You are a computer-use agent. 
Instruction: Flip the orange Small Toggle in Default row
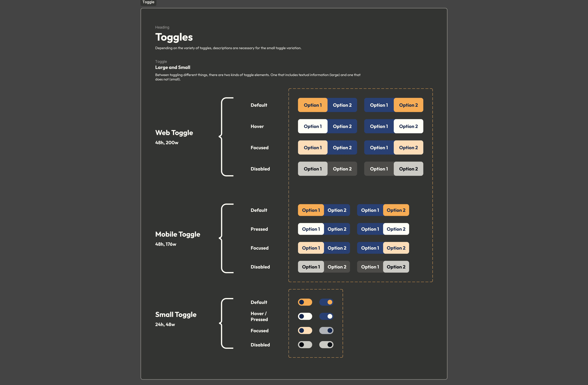(305, 302)
